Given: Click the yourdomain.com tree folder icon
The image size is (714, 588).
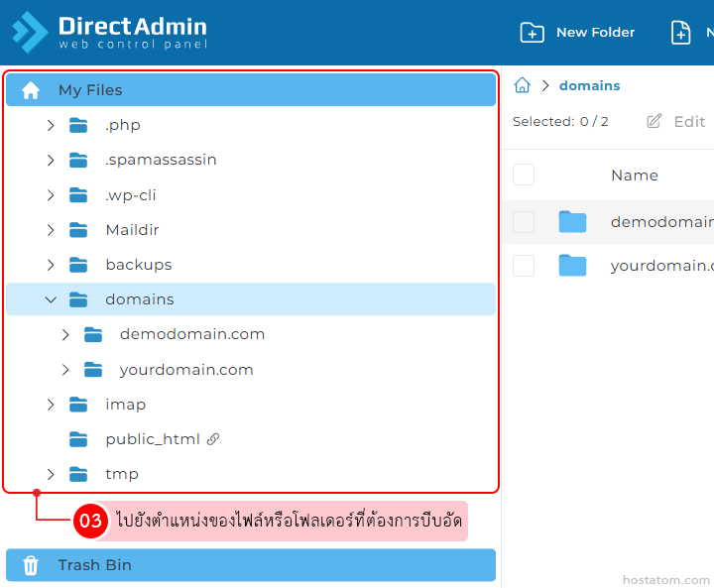Looking at the screenshot, I should point(93,370).
